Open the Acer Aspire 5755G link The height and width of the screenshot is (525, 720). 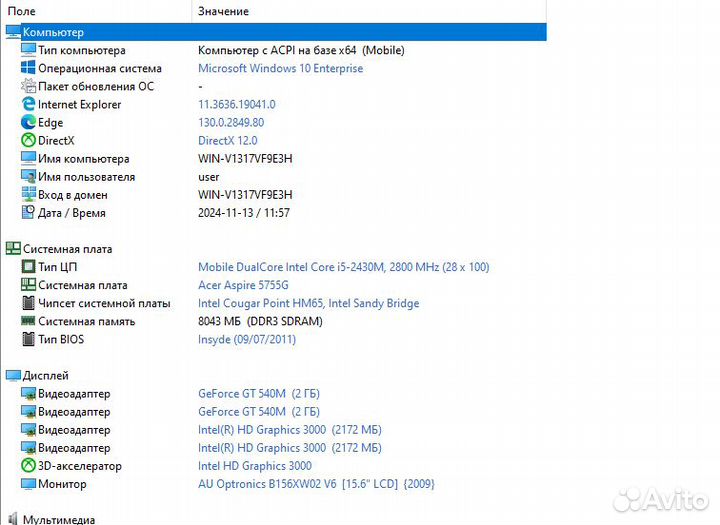point(243,285)
